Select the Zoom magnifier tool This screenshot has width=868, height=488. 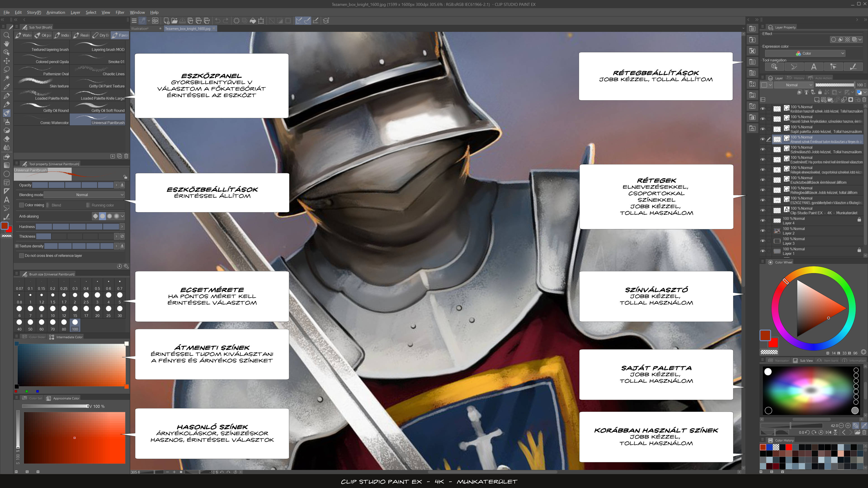pyautogui.click(x=6, y=35)
